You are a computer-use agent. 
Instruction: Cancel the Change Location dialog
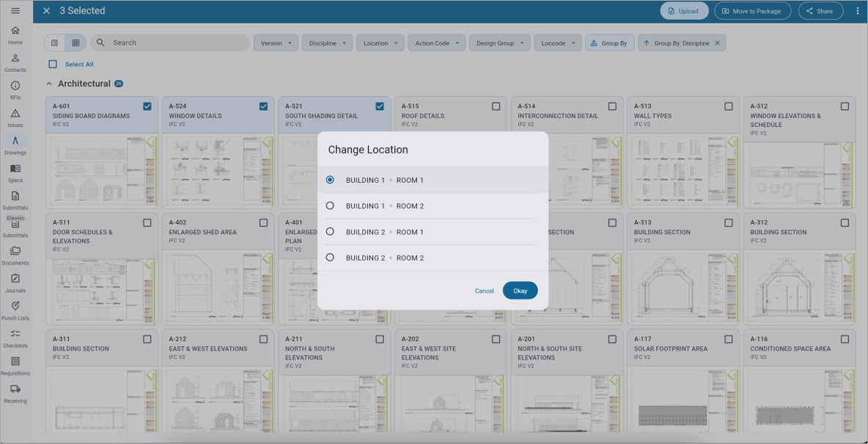pos(485,291)
